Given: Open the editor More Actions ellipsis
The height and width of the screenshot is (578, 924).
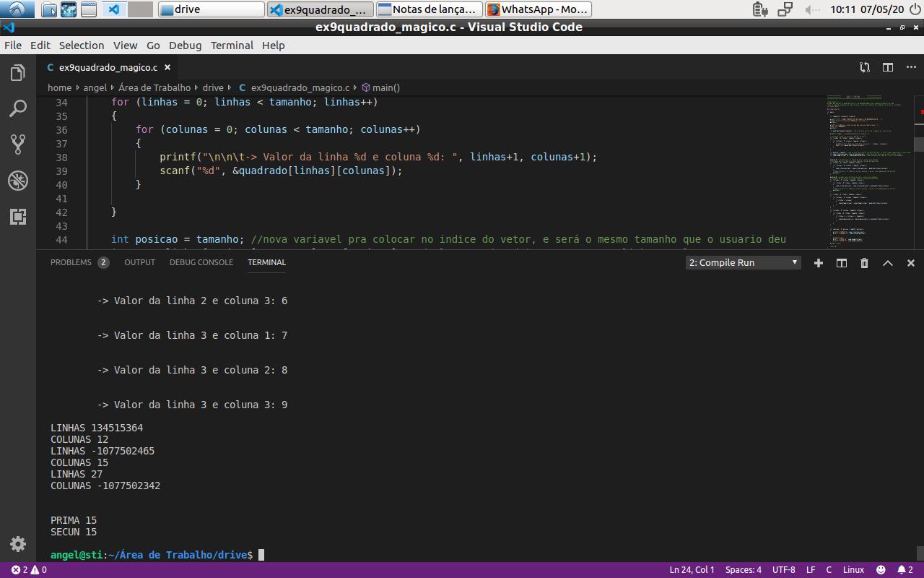Looking at the screenshot, I should pos(911,67).
